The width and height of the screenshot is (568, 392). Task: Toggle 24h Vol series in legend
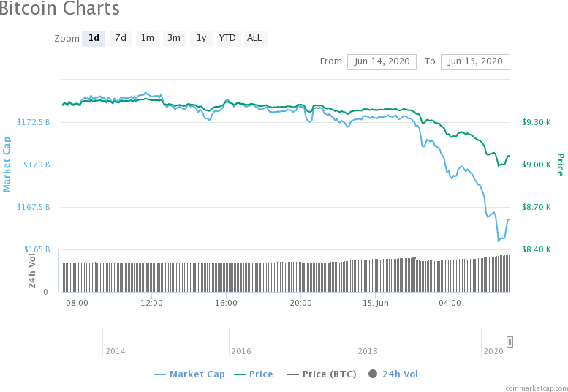393,374
